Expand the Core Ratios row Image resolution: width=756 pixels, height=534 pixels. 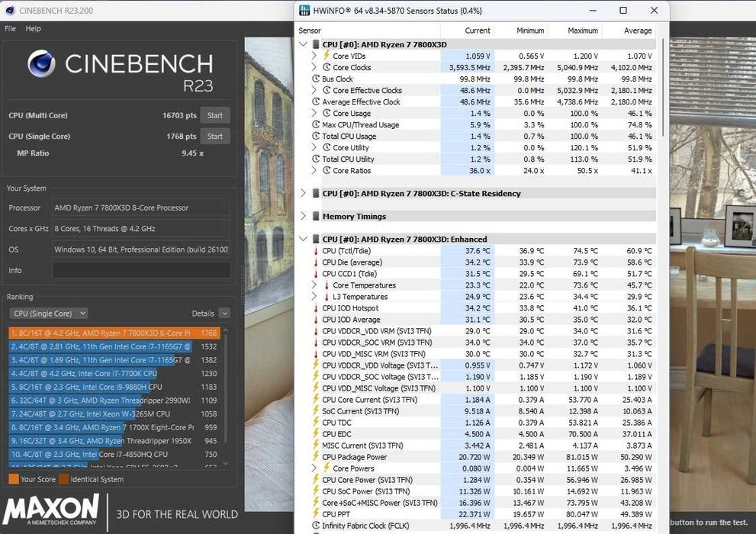314,171
